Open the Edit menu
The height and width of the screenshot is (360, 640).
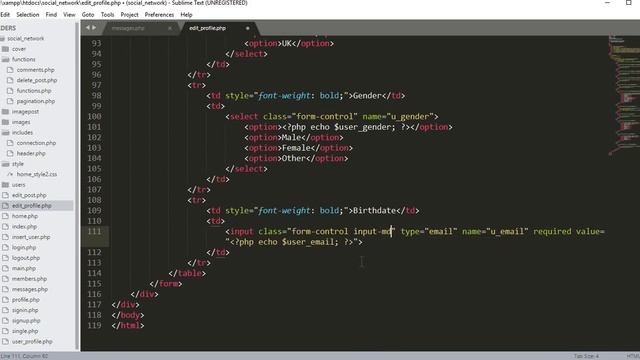tap(5, 15)
